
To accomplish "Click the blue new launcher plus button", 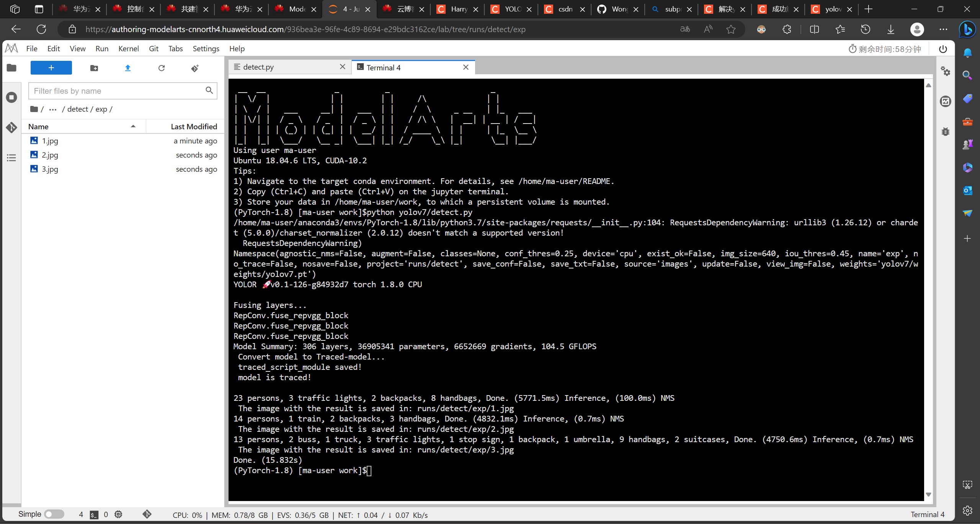I will pos(51,68).
